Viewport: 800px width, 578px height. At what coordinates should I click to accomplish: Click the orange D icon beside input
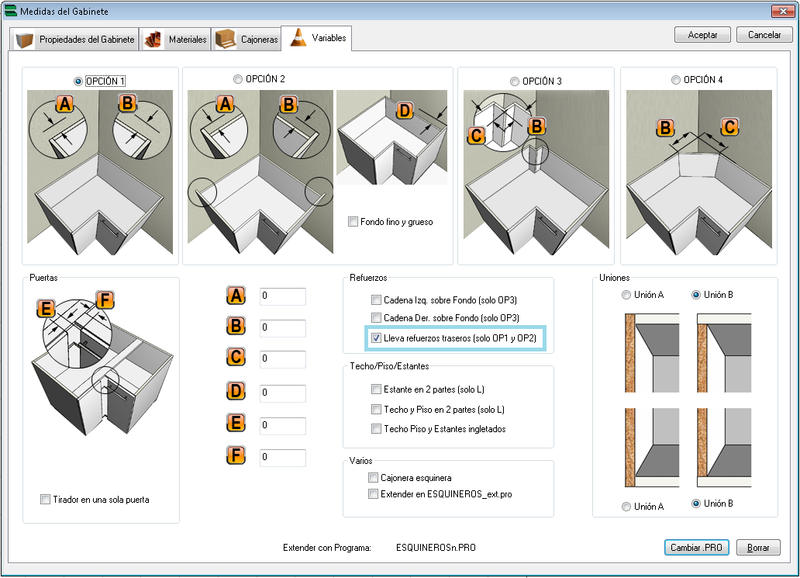[x=236, y=391]
